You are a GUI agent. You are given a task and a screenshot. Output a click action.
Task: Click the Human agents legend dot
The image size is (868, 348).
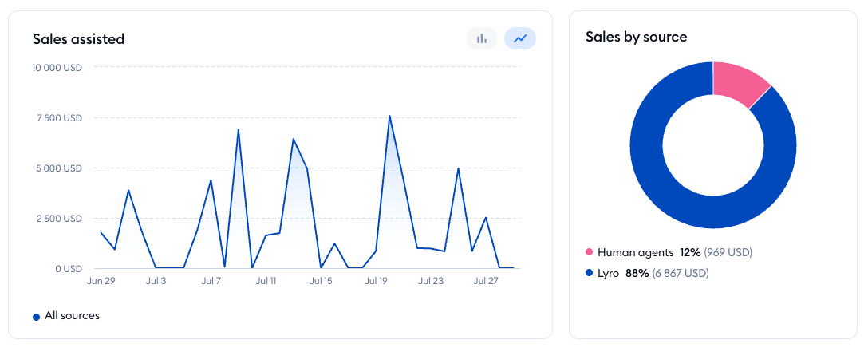click(x=589, y=253)
